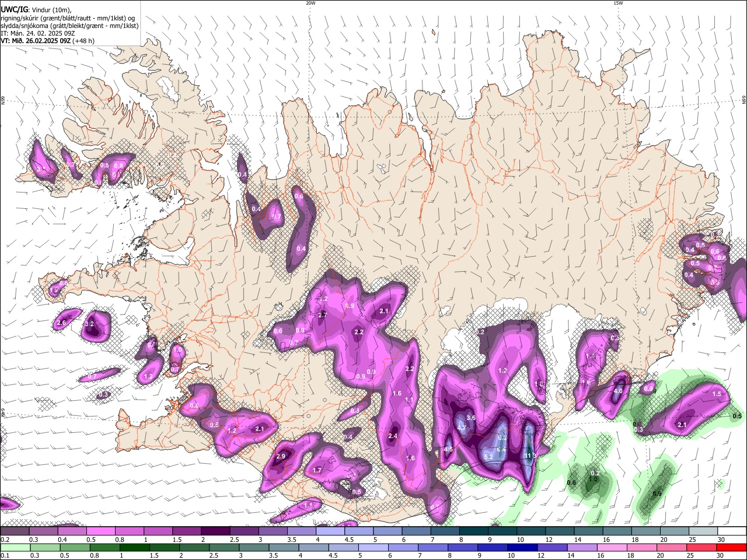
Task: Click the 'UWC/IG' title text
Action: (14, 10)
